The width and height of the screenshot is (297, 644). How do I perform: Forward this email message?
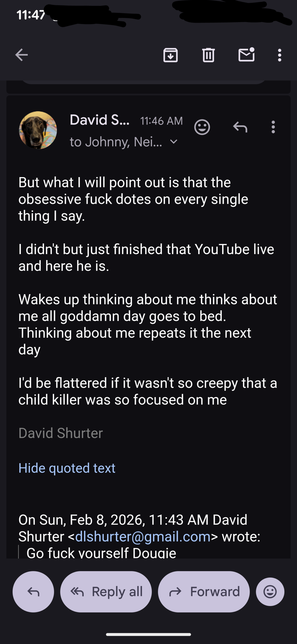(x=204, y=592)
